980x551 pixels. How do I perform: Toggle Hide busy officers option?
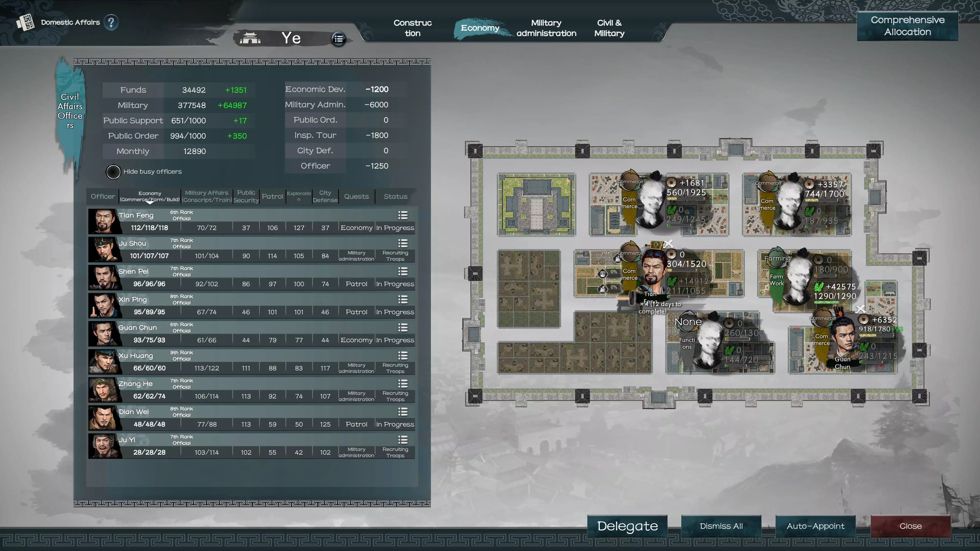tap(113, 172)
